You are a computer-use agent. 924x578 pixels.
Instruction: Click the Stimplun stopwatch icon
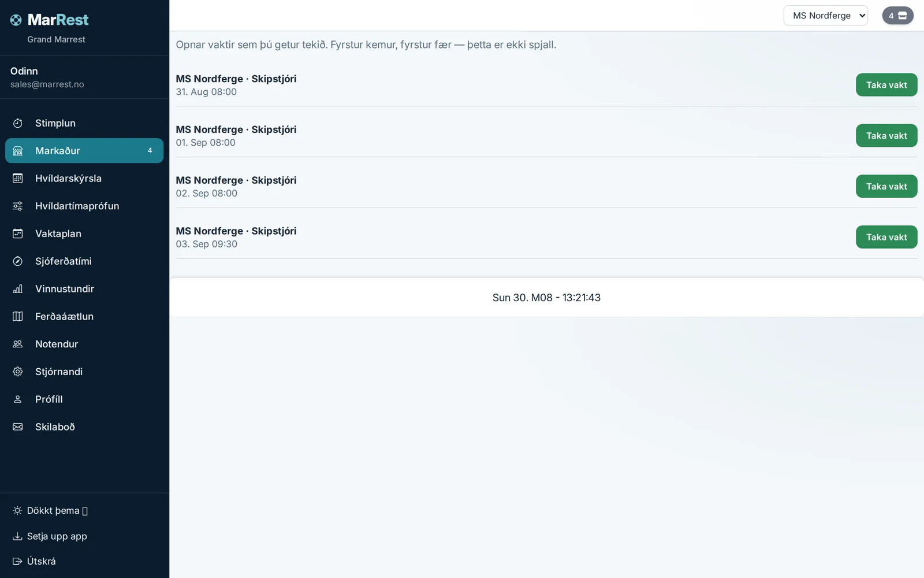[18, 123]
